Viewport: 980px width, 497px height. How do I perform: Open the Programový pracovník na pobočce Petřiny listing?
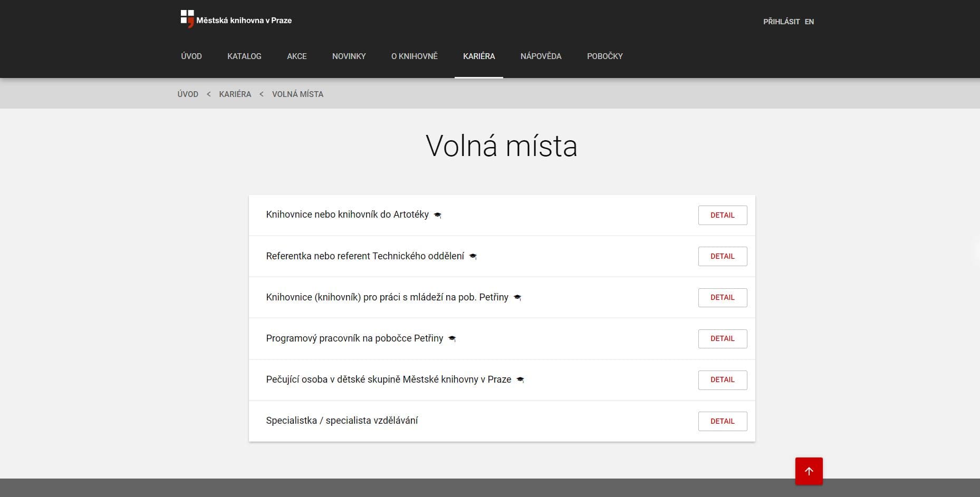(x=354, y=338)
